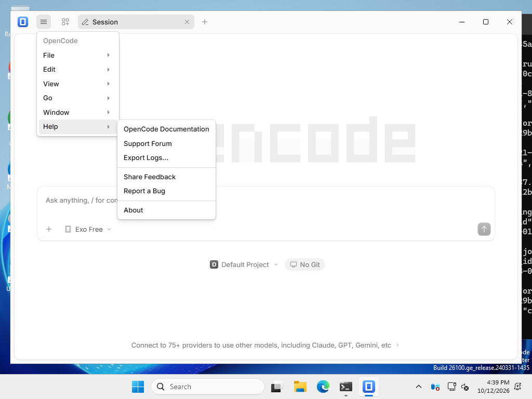Show hidden system tray icons
This screenshot has height=399, width=532.
[419, 387]
